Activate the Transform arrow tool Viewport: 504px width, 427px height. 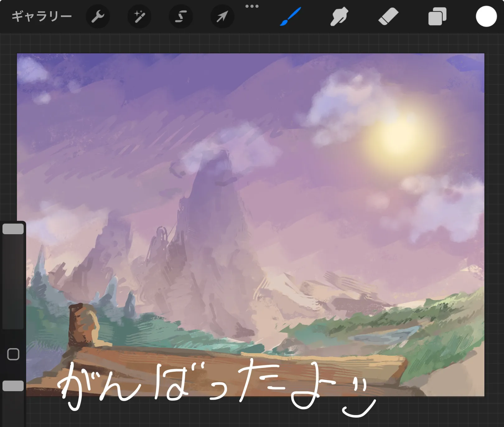tap(222, 17)
